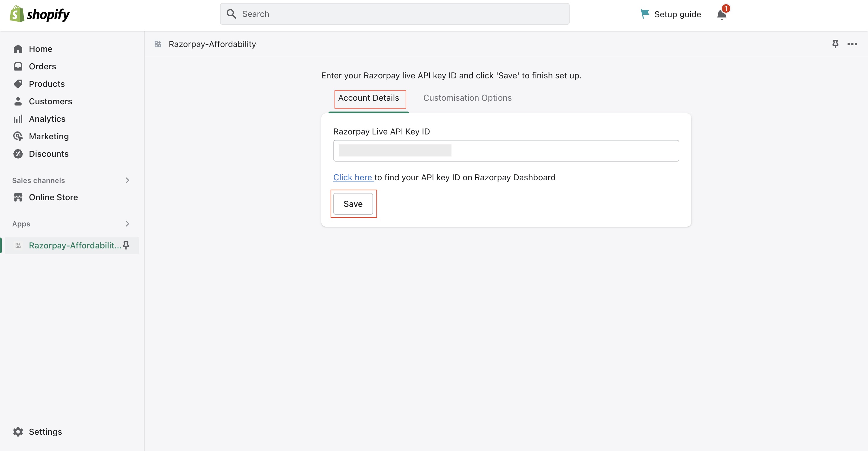The width and height of the screenshot is (868, 451).
Task: Click the Razorpay Live API Key ID field
Action: [x=506, y=151]
